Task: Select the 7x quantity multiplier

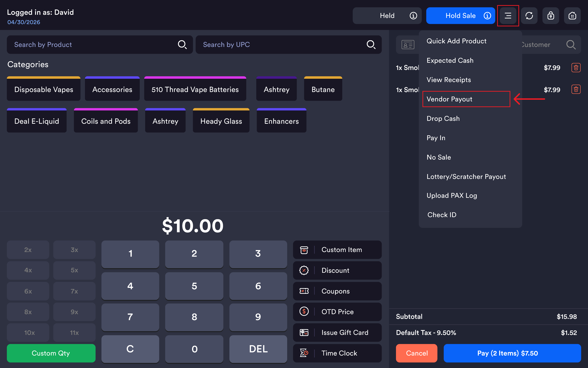Action: tap(74, 291)
